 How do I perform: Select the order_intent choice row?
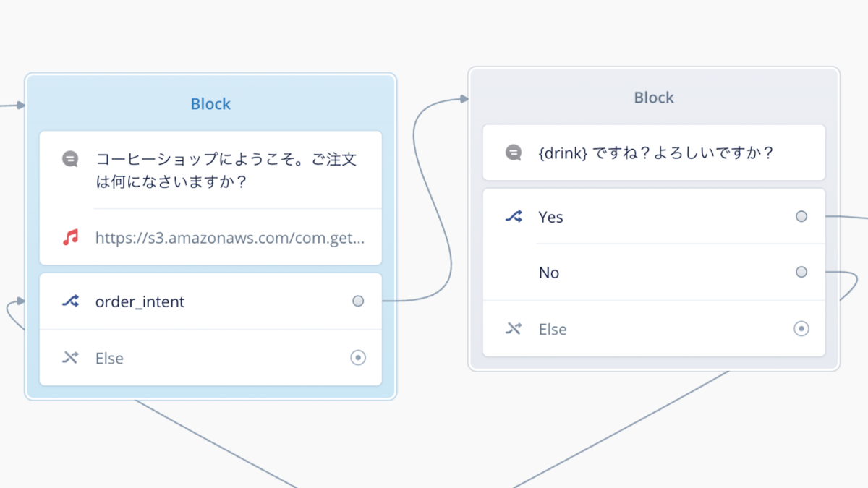(210, 301)
